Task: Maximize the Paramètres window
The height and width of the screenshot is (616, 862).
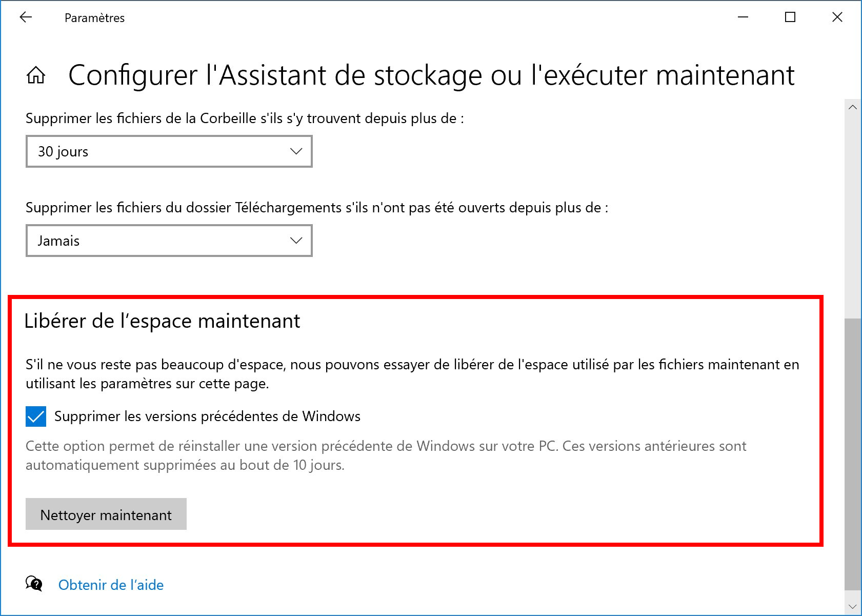Action: [x=790, y=17]
